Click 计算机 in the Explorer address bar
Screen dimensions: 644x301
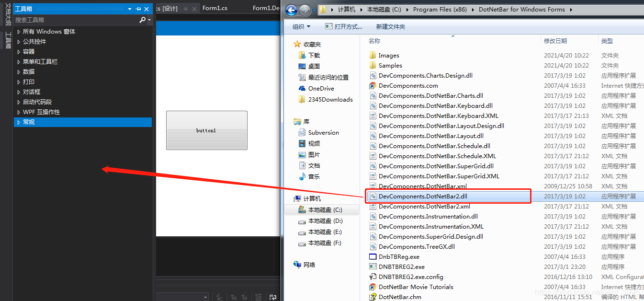[x=347, y=10]
